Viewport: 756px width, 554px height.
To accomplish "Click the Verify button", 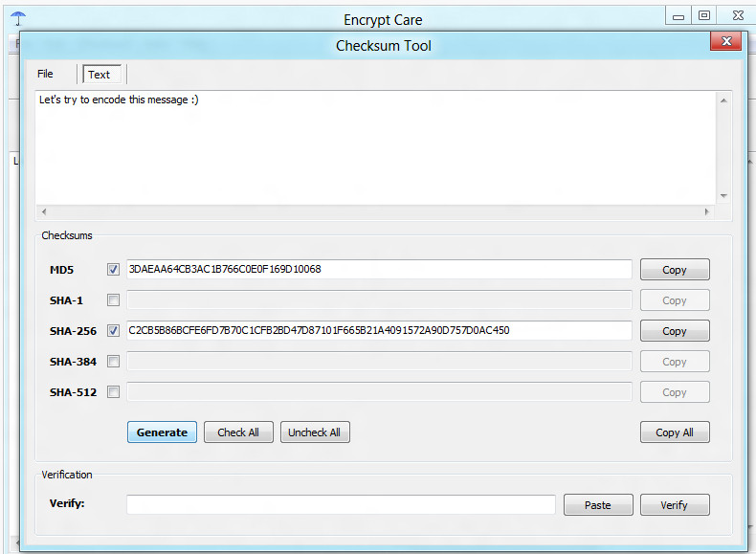I will click(675, 505).
